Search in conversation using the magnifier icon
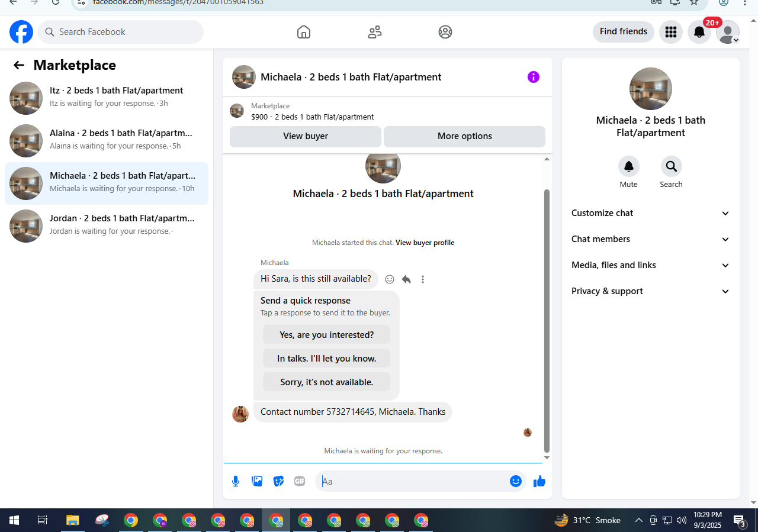 [671, 166]
